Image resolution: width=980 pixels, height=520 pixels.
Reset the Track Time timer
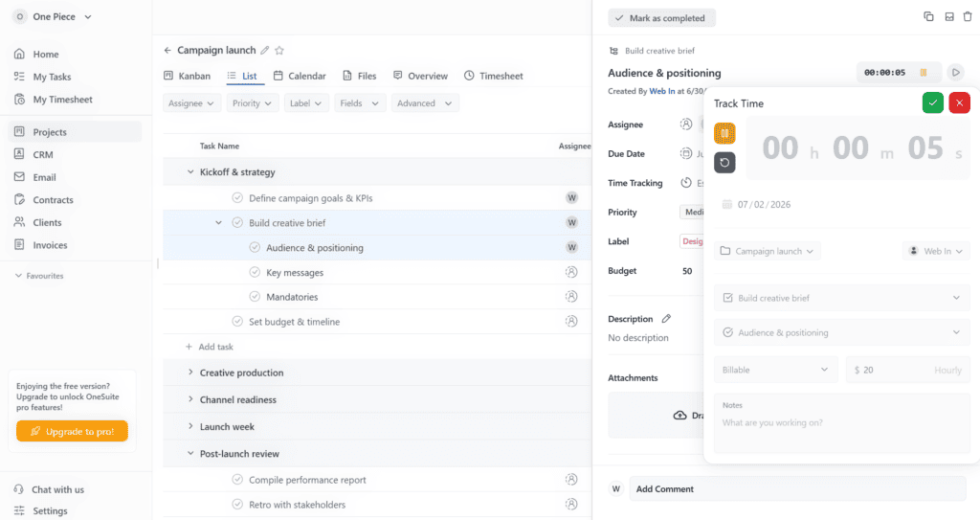[x=724, y=163]
